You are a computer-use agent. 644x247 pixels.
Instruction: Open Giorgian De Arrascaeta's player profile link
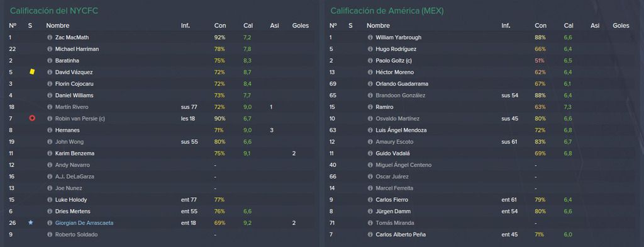(x=84, y=222)
